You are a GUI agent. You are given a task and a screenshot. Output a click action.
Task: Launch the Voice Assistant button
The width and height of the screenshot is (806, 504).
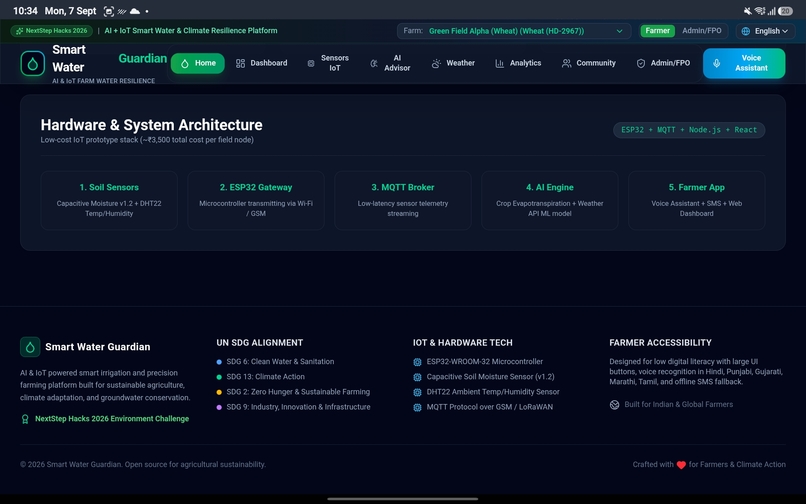(x=744, y=63)
